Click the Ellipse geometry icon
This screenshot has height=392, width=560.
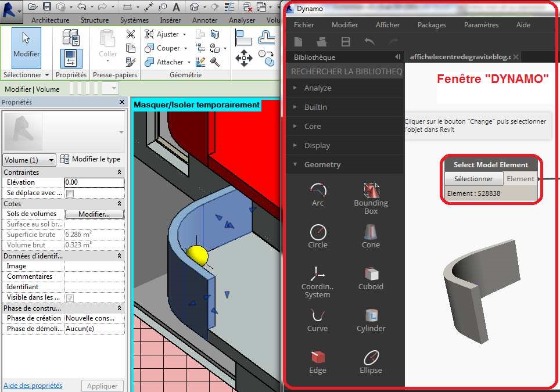coord(371,357)
